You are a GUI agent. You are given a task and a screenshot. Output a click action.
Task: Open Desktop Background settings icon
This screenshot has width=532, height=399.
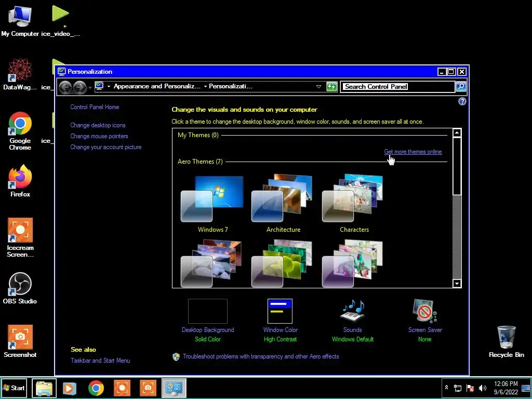pyautogui.click(x=208, y=311)
